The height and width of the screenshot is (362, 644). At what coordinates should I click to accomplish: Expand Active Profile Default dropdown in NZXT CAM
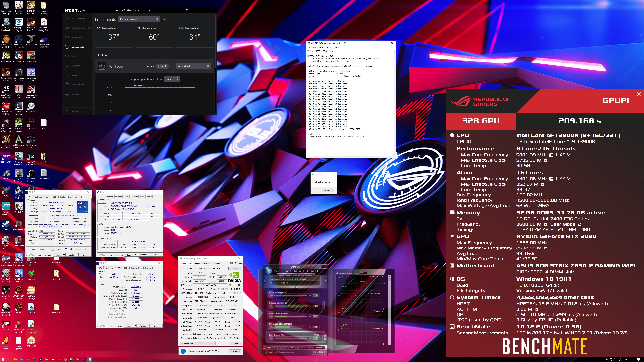[x=142, y=11]
